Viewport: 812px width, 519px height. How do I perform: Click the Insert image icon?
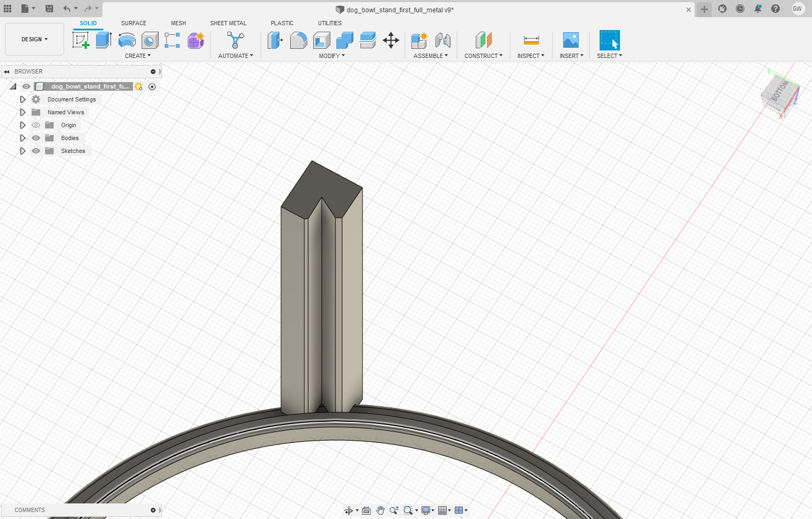tap(571, 40)
